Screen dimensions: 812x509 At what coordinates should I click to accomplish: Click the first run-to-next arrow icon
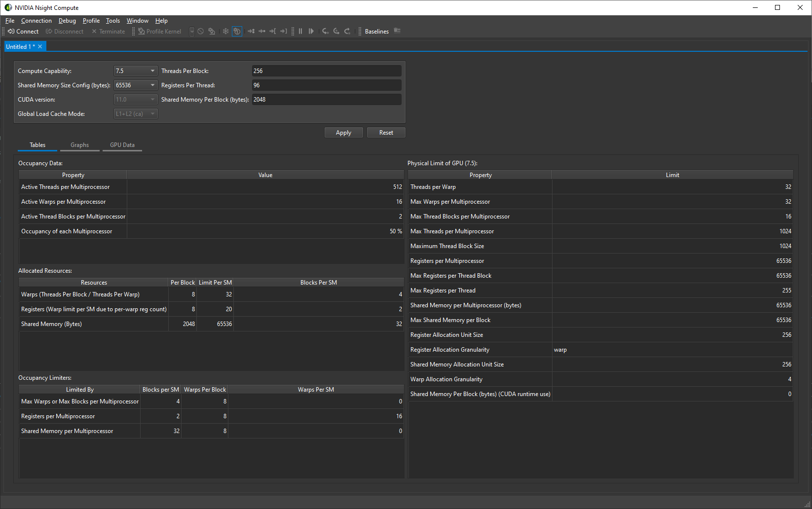pyautogui.click(x=251, y=31)
